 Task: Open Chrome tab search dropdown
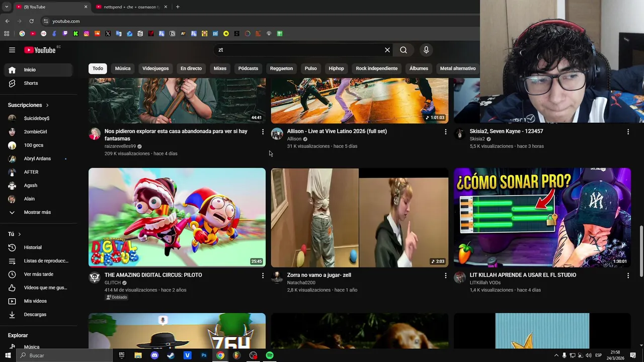[6, 7]
